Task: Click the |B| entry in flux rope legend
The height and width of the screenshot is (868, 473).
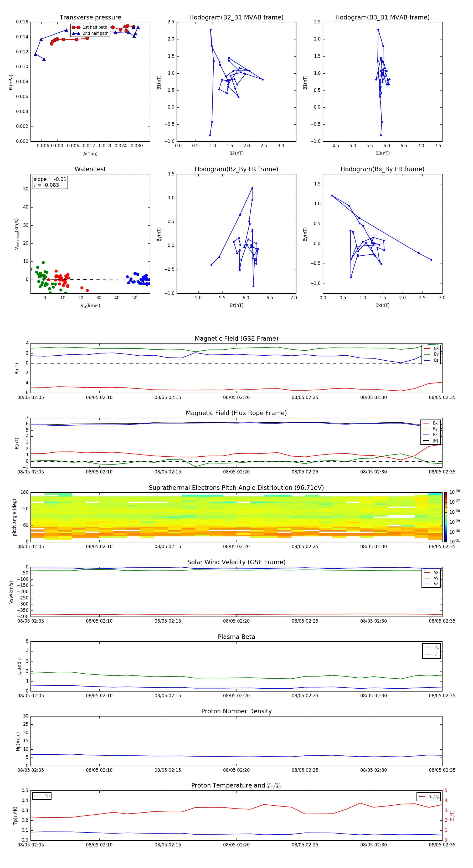Action: pos(431,441)
